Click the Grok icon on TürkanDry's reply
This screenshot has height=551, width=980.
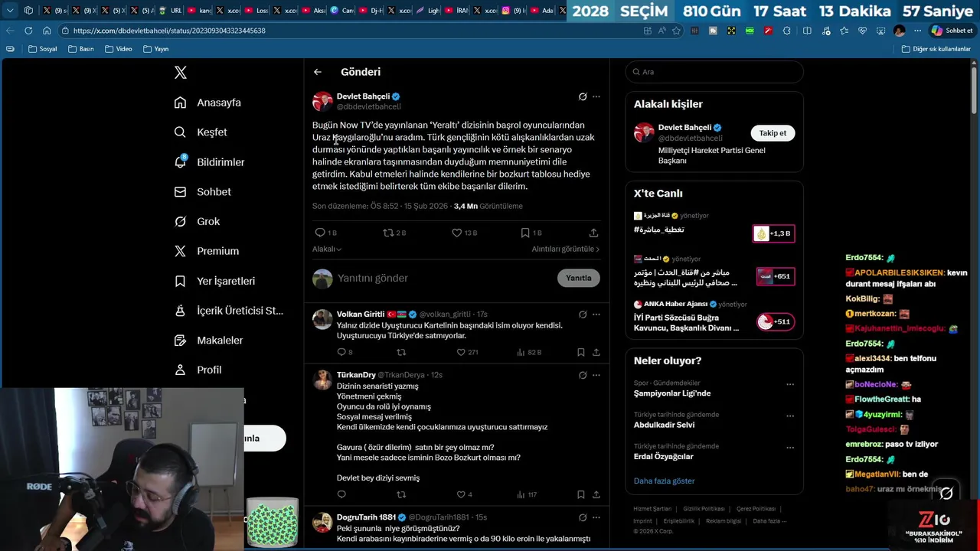[583, 375]
